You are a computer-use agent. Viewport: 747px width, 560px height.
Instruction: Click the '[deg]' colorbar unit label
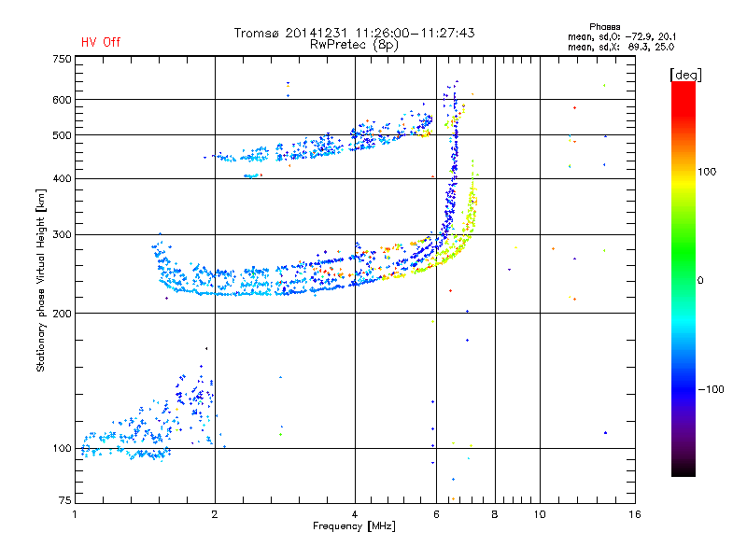pos(685,75)
